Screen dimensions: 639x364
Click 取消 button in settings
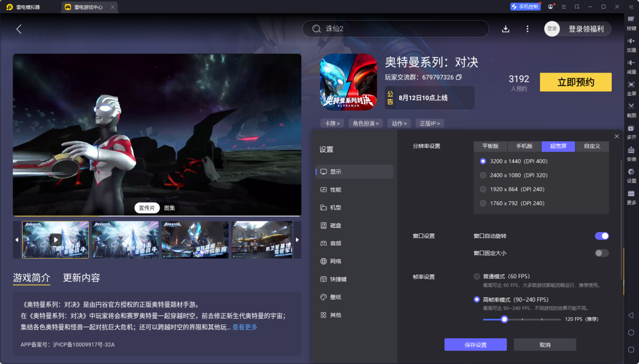click(545, 345)
